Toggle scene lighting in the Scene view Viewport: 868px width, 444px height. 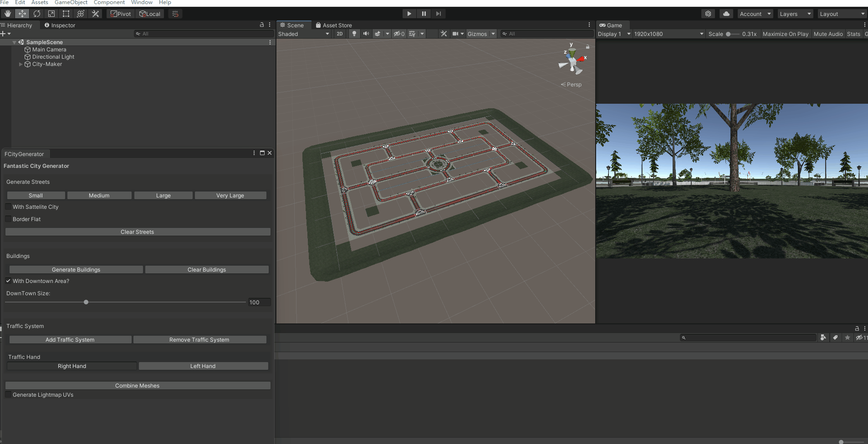(x=354, y=34)
